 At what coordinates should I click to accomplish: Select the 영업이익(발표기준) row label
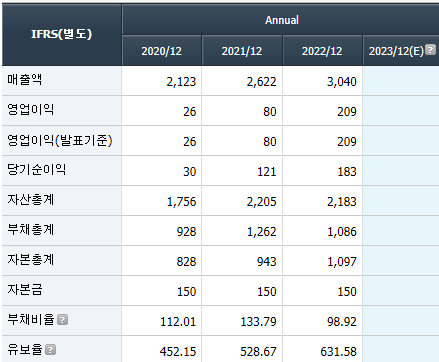60,140
